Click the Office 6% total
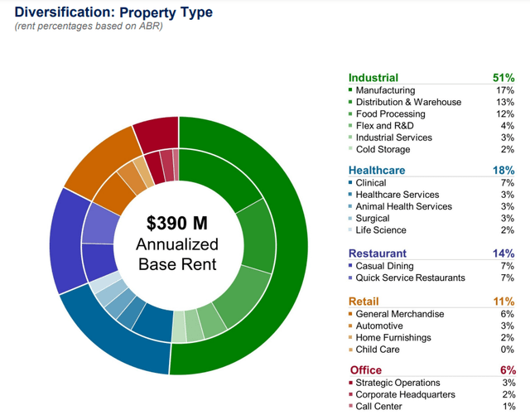 (x=508, y=370)
